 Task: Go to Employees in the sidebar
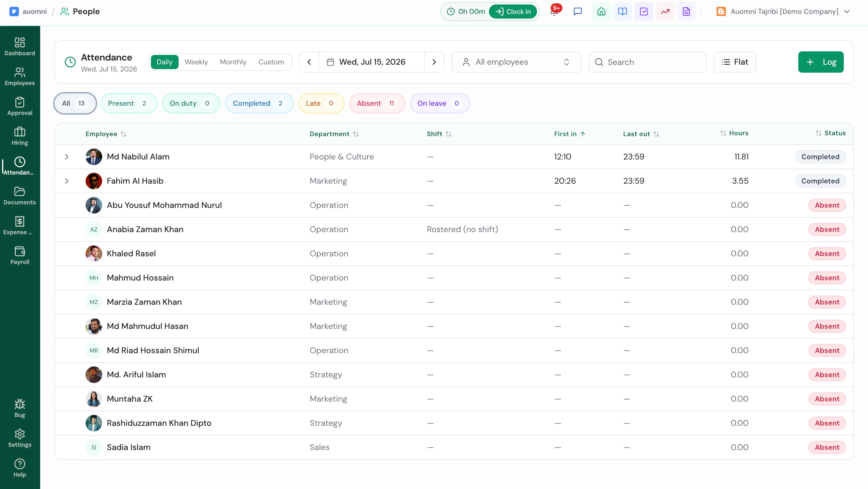19,76
